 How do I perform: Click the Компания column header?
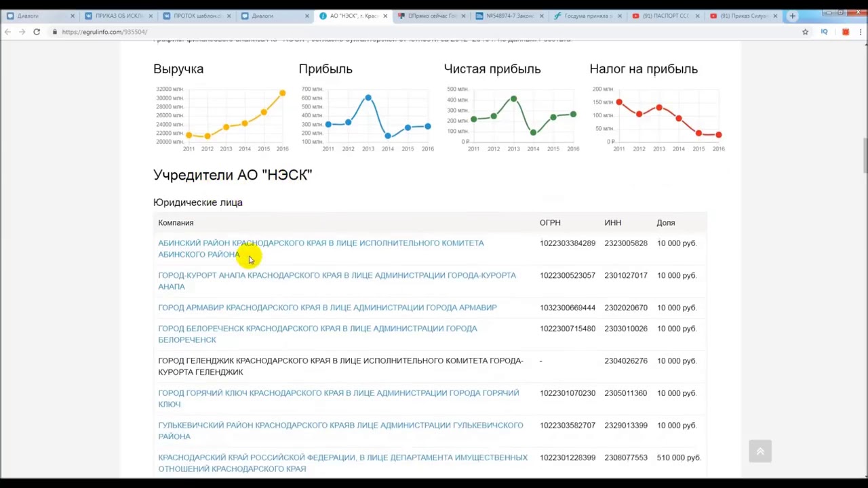[x=176, y=223]
